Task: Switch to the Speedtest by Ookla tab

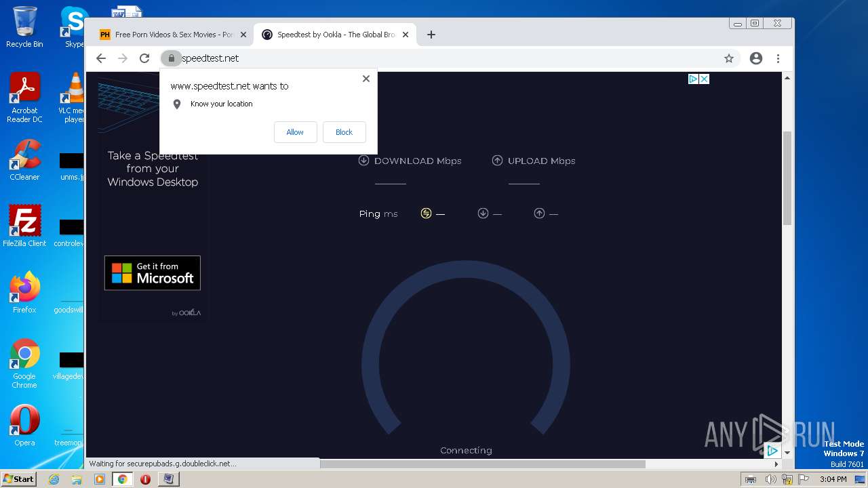Action: 335,35
